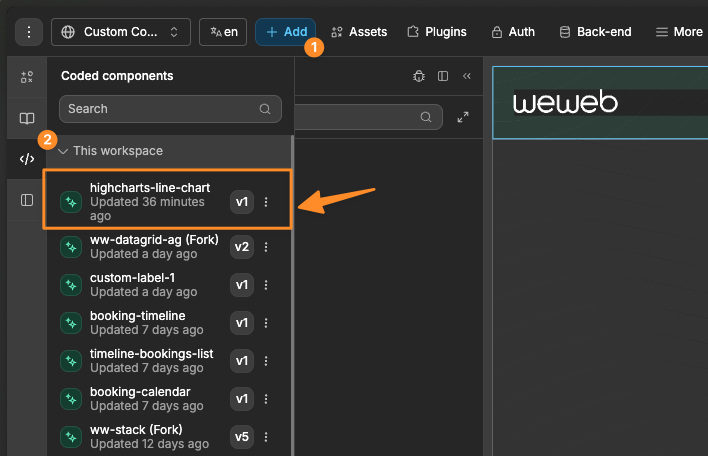Image resolution: width=708 pixels, height=456 pixels.
Task: Select the highcharts-line-chart component
Action: coord(168,200)
